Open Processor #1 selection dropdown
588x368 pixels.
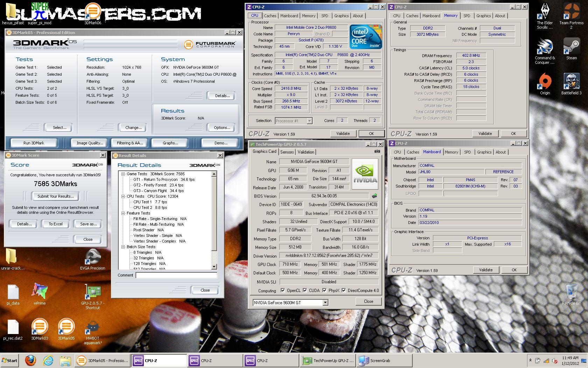[x=309, y=121]
